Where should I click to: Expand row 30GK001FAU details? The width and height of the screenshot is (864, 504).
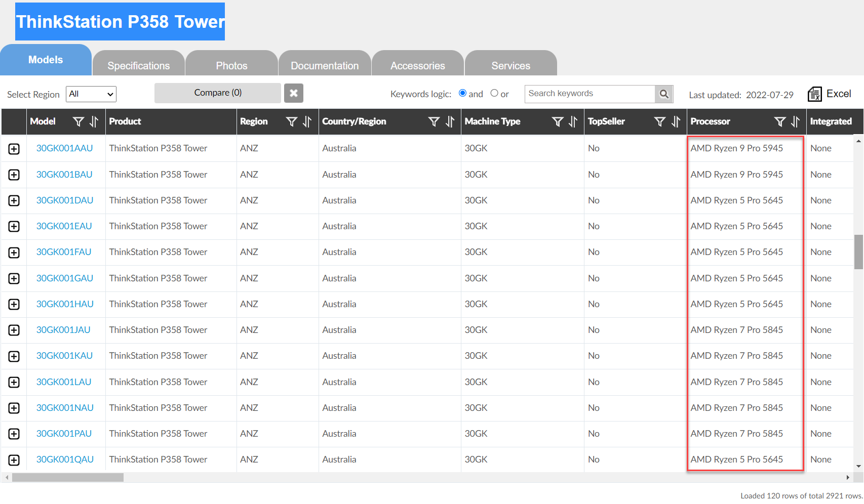14,253
